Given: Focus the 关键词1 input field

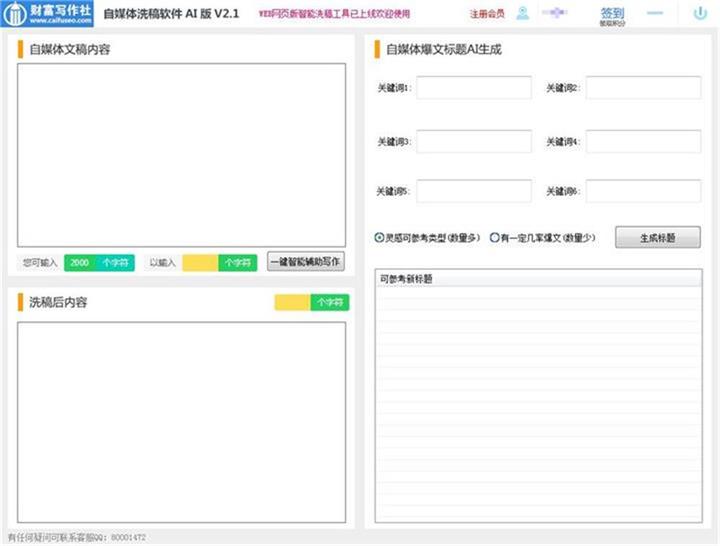Looking at the screenshot, I should 474,88.
